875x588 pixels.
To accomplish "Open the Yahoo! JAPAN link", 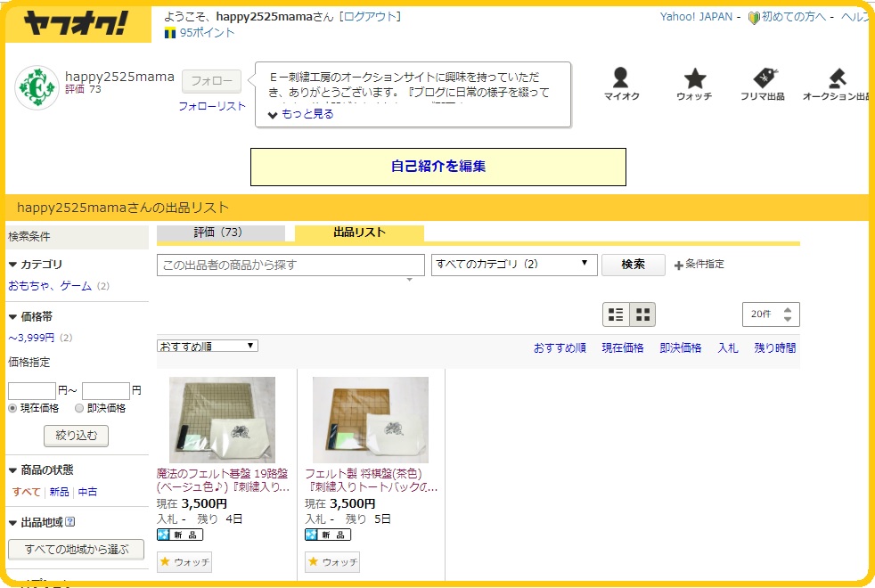I will (x=696, y=17).
